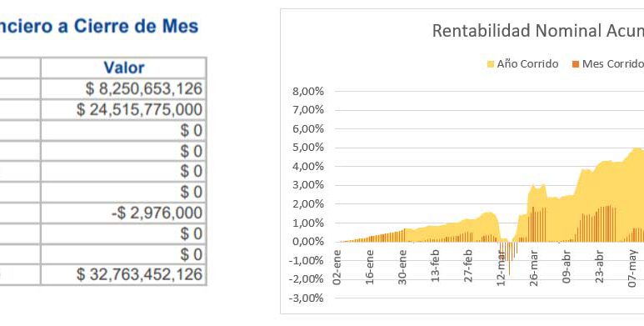Screen dimensions: 644x326
Task: Click the Rentabilidad Nominal chart title
Action: point(537,31)
